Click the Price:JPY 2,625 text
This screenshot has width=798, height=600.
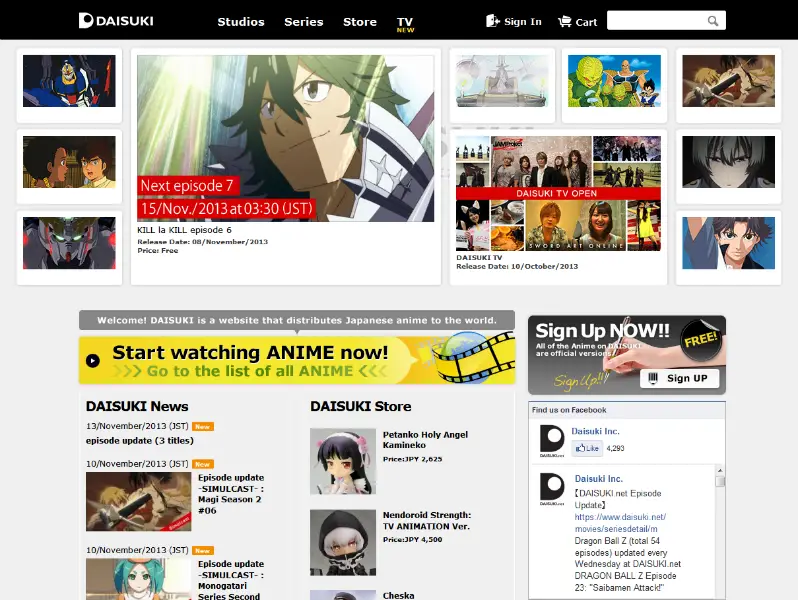[x=412, y=459]
